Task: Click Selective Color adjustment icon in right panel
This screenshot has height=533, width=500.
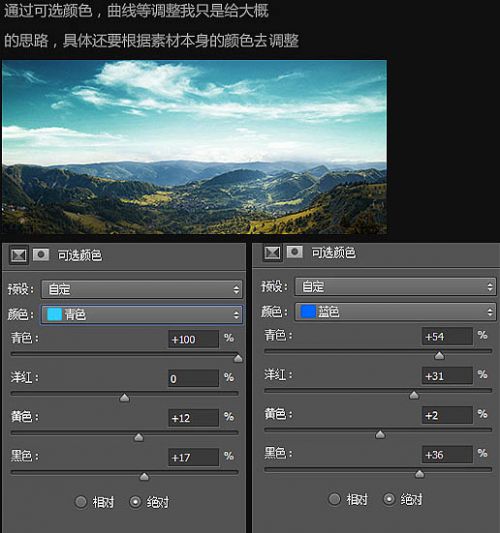Action: [x=272, y=253]
